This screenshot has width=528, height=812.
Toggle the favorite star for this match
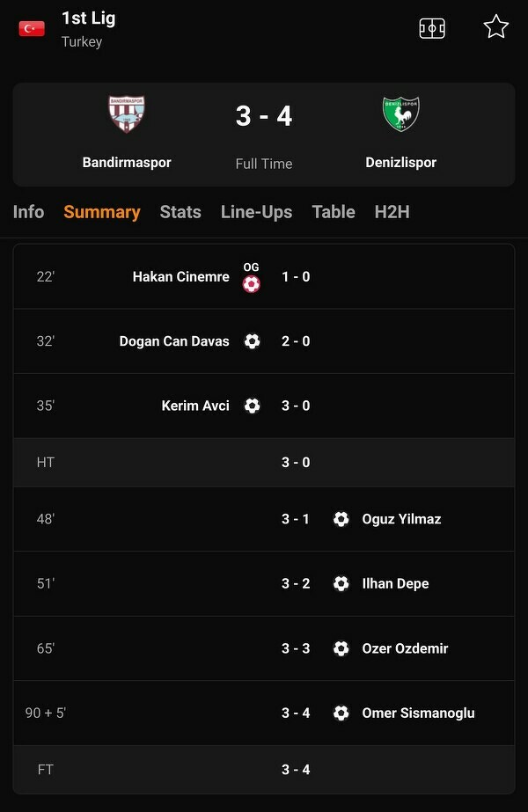click(496, 27)
